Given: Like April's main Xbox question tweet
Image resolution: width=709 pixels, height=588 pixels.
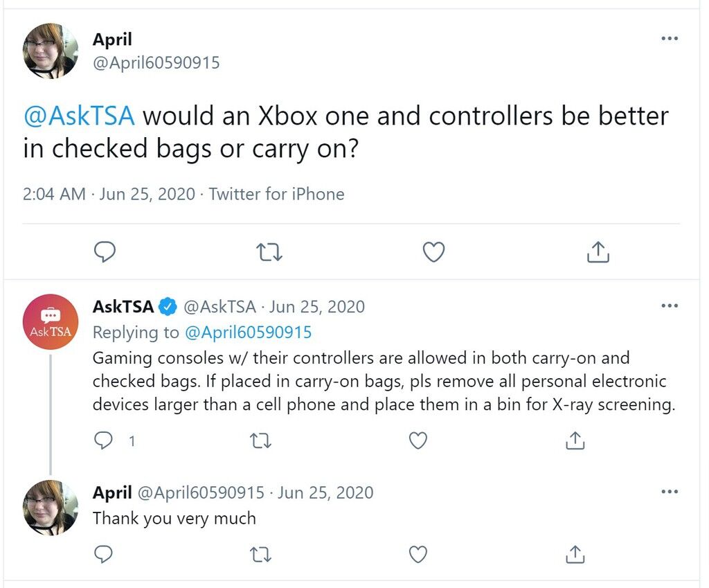Looking at the screenshot, I should pos(433,252).
